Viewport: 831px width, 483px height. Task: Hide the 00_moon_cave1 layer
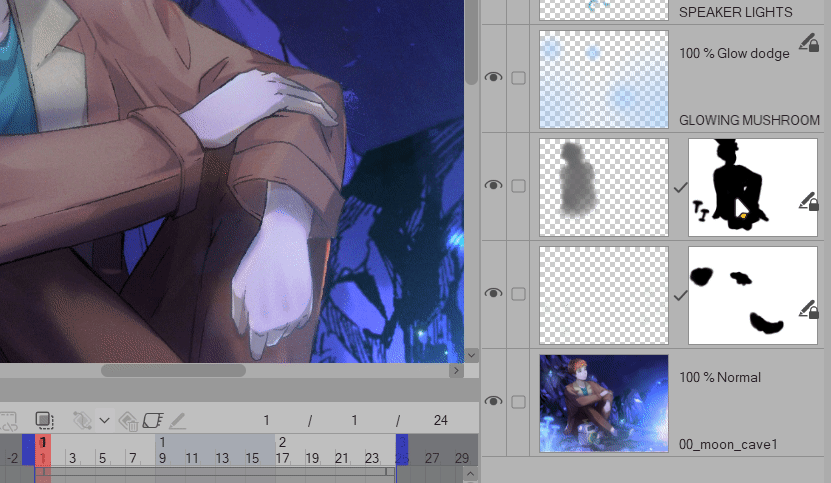[x=493, y=401]
